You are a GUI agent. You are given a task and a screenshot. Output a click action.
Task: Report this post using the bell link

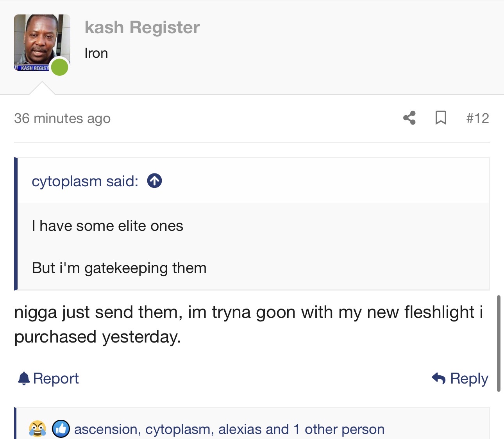[48, 378]
